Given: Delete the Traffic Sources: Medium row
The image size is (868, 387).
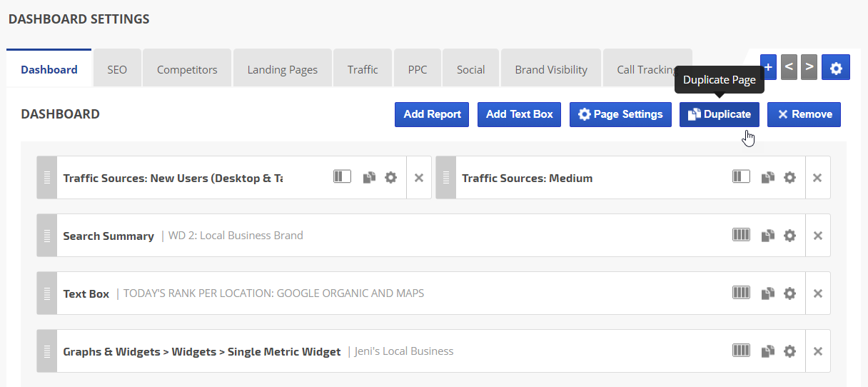Looking at the screenshot, I should click(818, 178).
